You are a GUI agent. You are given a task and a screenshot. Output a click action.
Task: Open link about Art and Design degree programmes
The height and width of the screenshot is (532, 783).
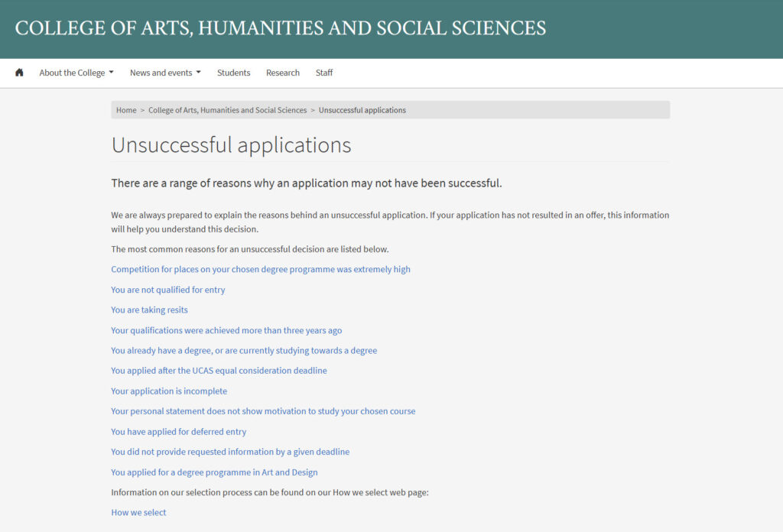(214, 472)
